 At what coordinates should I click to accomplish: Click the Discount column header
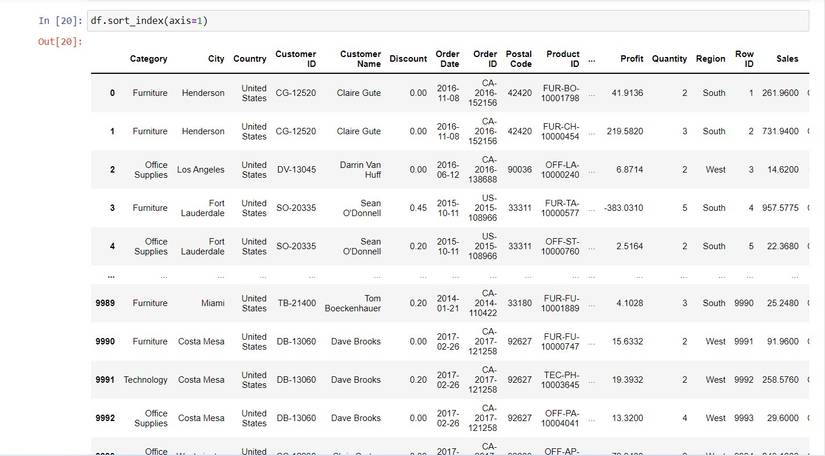pos(408,59)
